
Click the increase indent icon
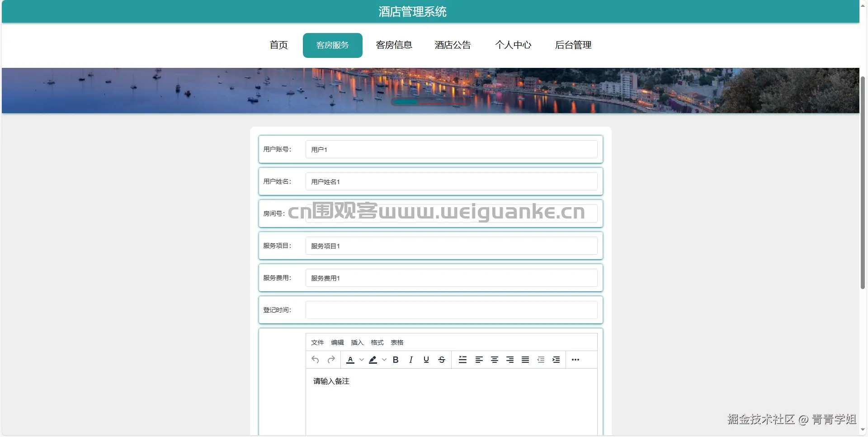[556, 360]
